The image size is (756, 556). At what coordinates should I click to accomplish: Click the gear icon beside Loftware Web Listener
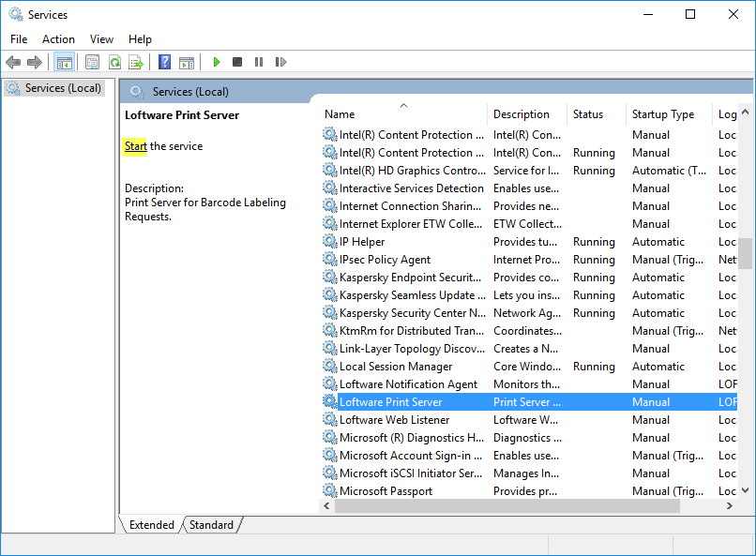point(330,420)
